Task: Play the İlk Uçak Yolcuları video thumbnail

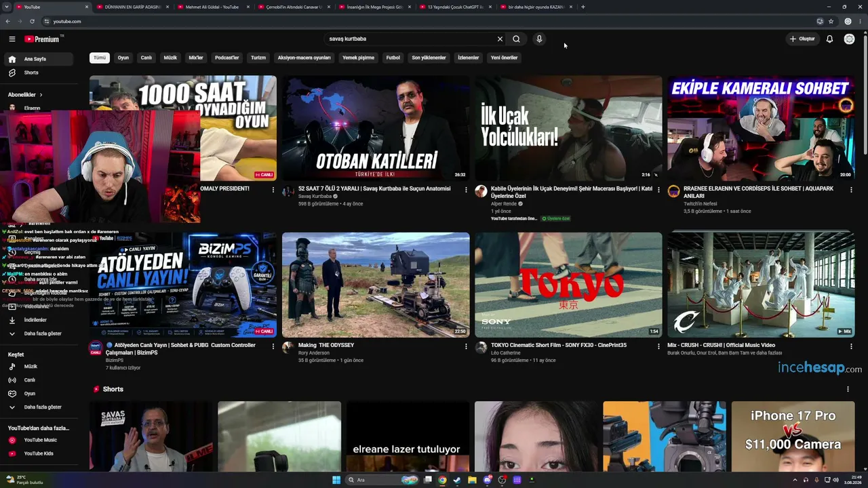Action: point(568,128)
